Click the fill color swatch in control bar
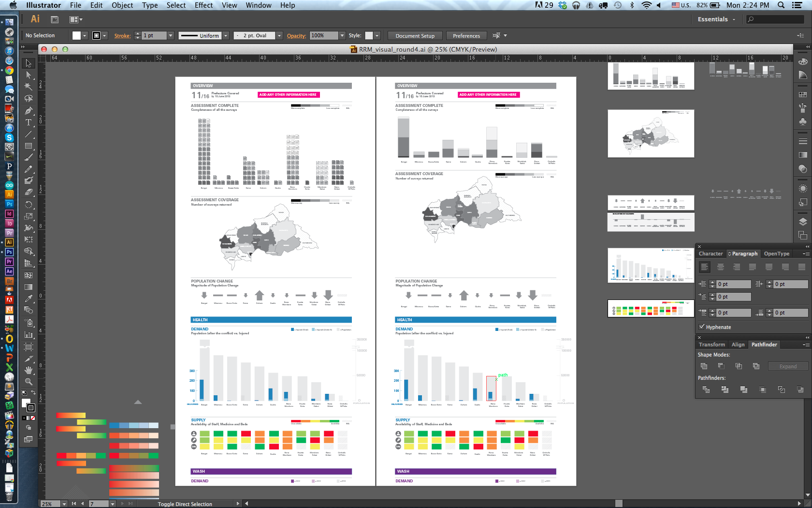The height and width of the screenshot is (508, 812). tap(76, 36)
